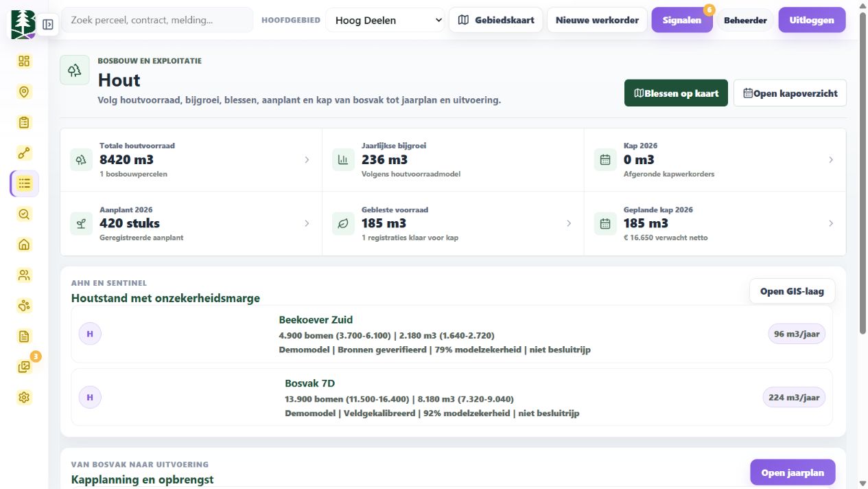Select the highlighted list icon in the sidebar
The width and height of the screenshot is (868, 489).
[x=25, y=183]
